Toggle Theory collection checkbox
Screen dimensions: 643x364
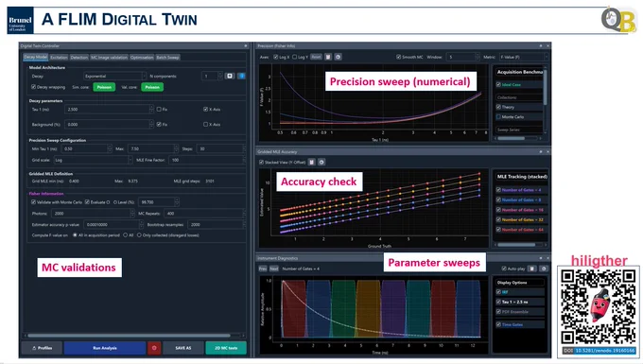pos(498,107)
